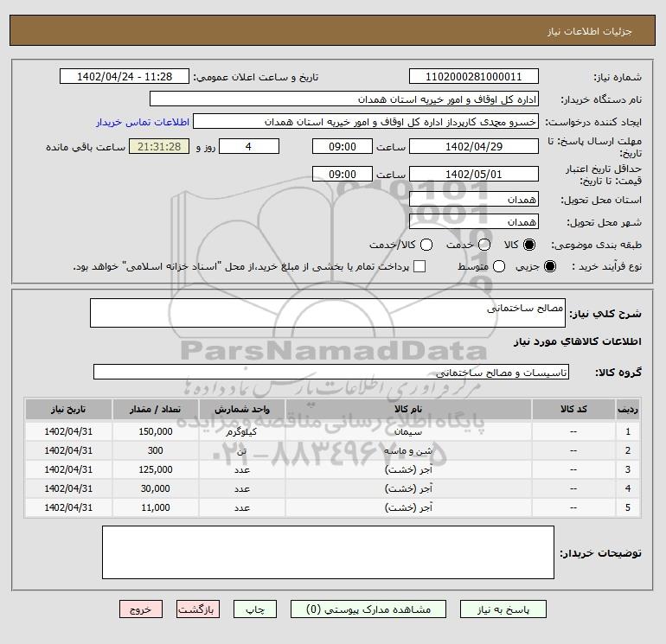
Task: Click the remaining time 21:31:28 field
Action: [x=159, y=146]
